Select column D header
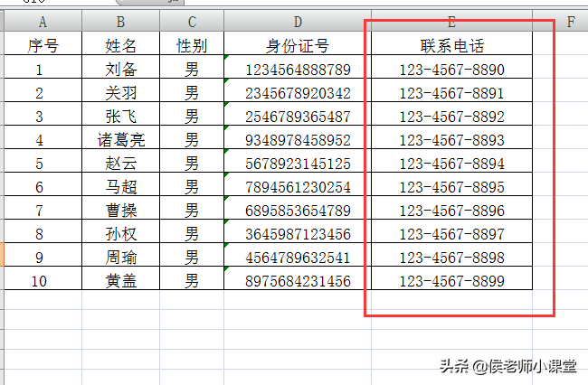Image resolution: width=588 pixels, height=385 pixels. 298,21
